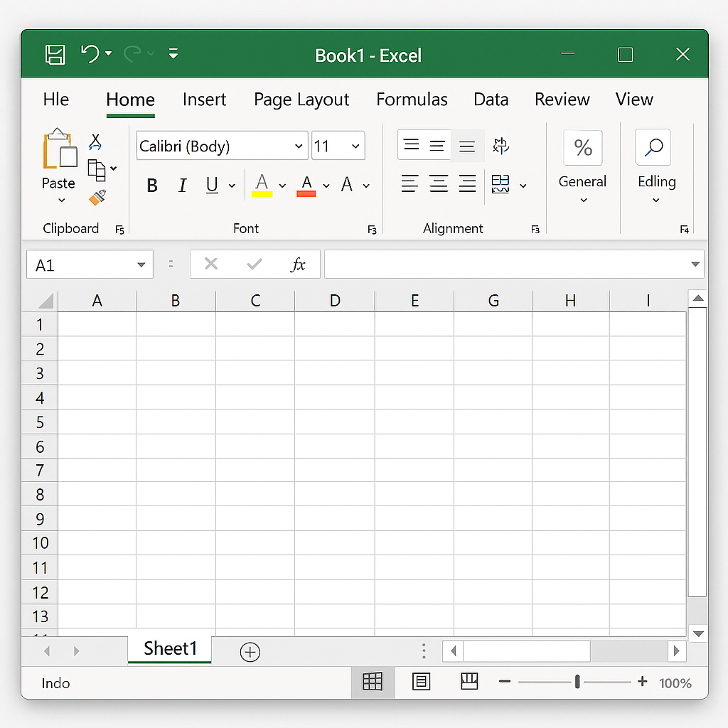Toggle Underline formatting

pyautogui.click(x=212, y=186)
